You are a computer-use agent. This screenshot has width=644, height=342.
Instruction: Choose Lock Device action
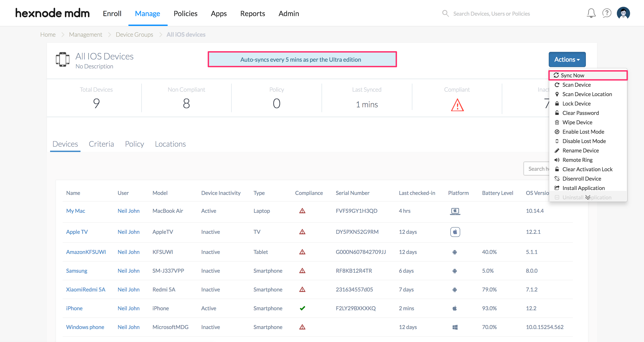[588, 103]
